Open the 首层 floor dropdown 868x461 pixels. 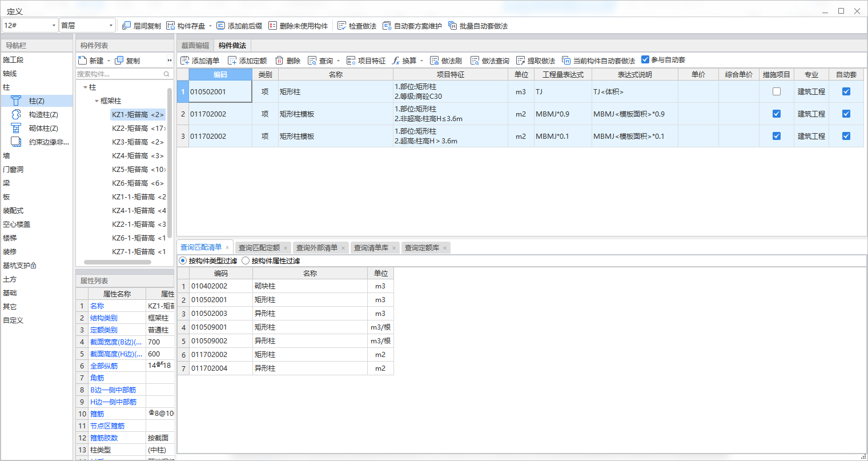tap(87, 25)
